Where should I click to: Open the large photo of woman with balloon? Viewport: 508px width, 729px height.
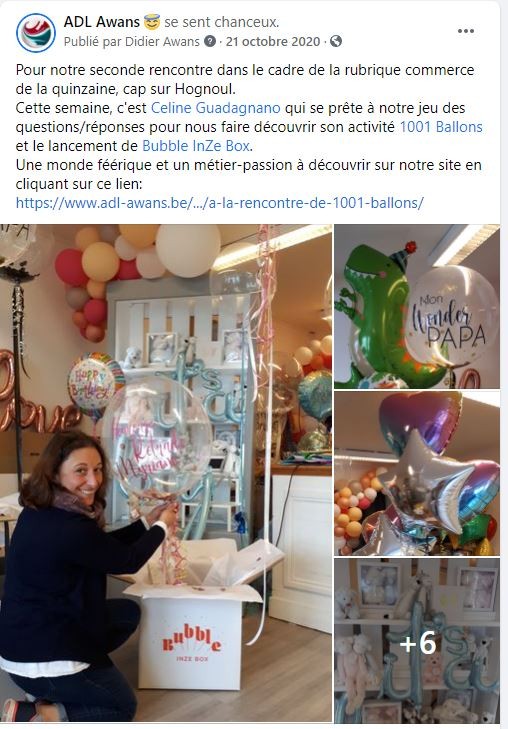166,473
